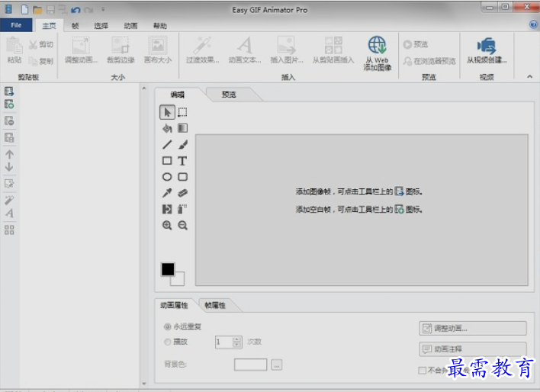Viewport: 540px width, 392px height.
Task: Click the play count number field
Action: coord(223,342)
